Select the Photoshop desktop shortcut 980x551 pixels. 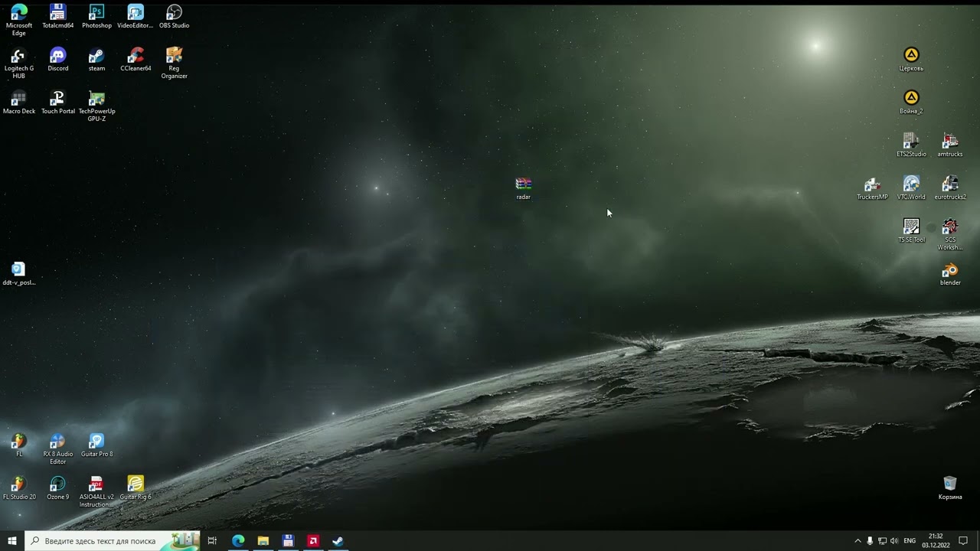(96, 17)
